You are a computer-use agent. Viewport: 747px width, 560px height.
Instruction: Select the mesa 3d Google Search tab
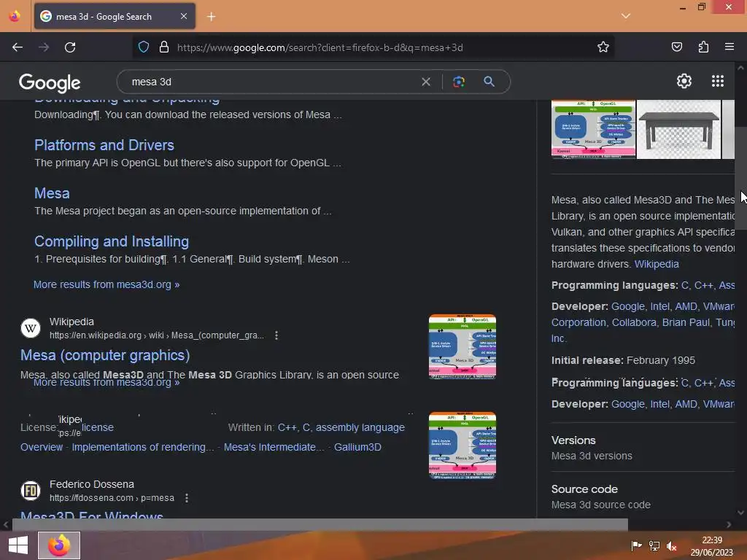point(115,16)
